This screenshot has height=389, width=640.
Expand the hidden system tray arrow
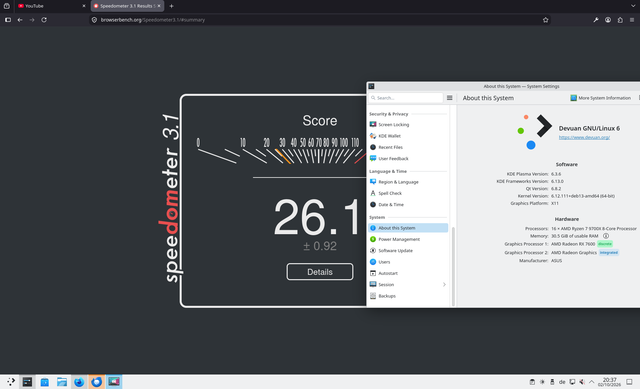point(591,382)
